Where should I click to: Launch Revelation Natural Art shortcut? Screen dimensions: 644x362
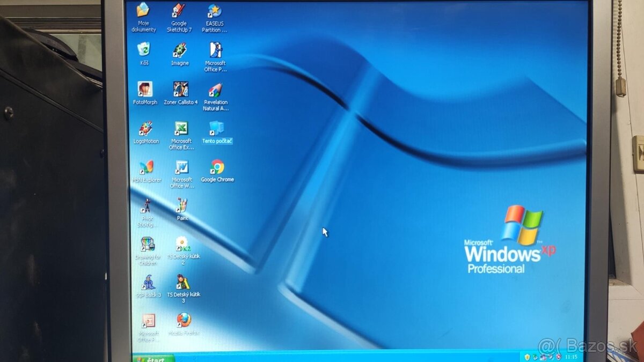[216, 90]
